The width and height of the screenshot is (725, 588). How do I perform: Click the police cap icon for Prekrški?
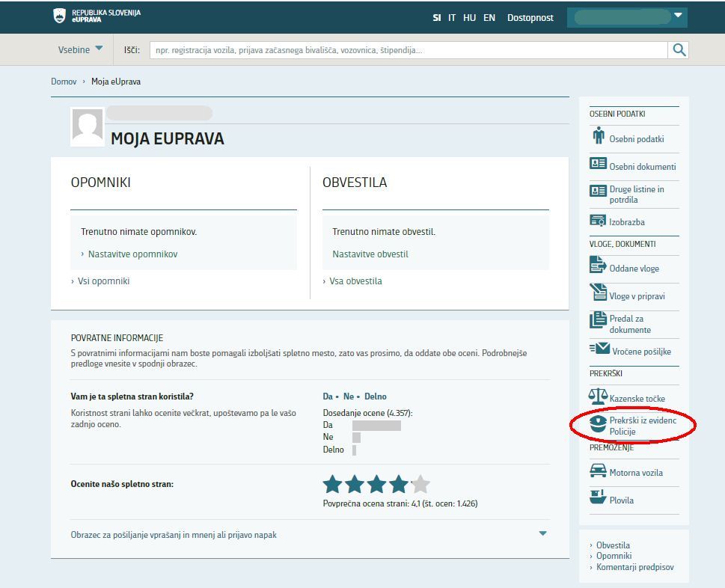point(598,423)
